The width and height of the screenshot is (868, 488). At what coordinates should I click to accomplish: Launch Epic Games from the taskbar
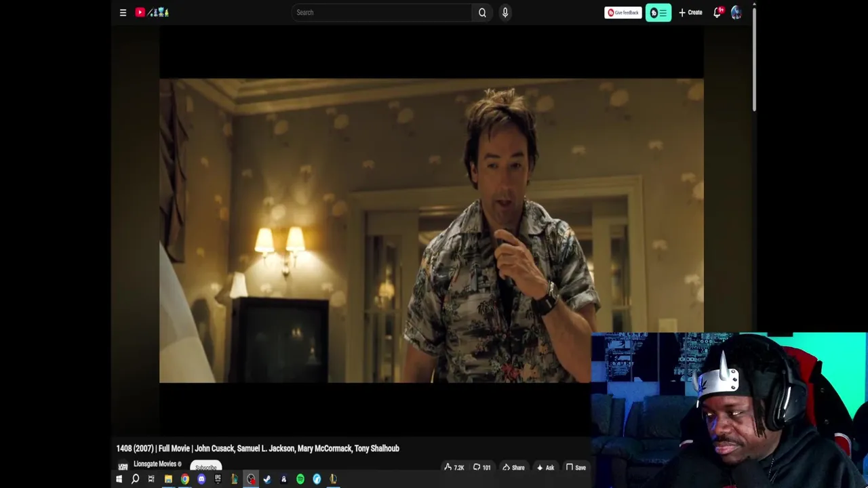coord(218,479)
